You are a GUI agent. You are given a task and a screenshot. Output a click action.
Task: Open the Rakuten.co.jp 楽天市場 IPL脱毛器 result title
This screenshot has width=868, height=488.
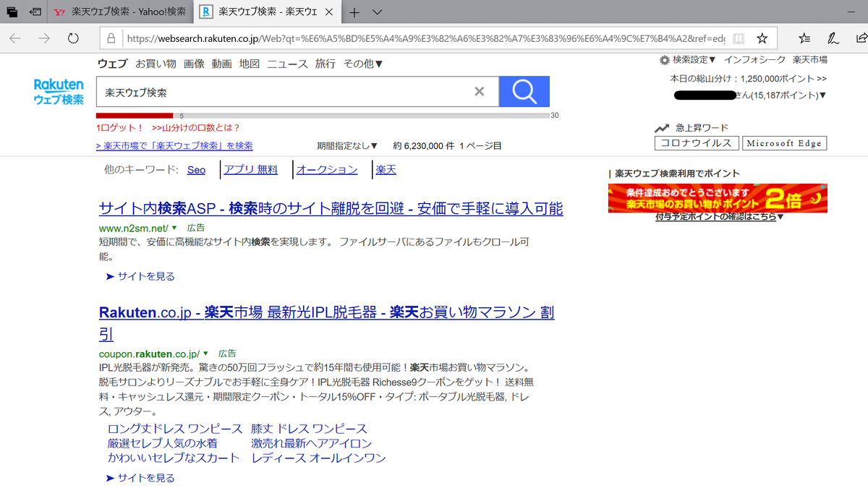[x=327, y=323]
